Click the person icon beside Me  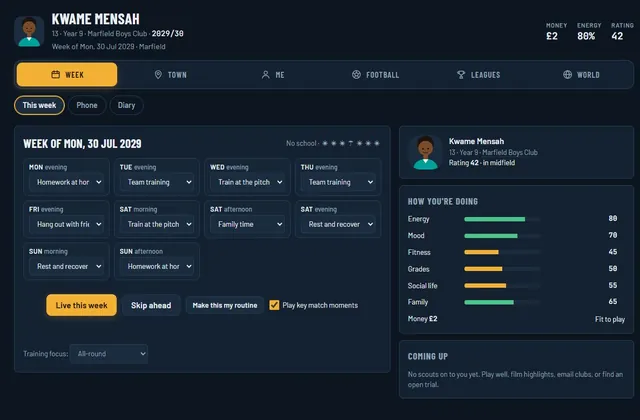point(265,74)
